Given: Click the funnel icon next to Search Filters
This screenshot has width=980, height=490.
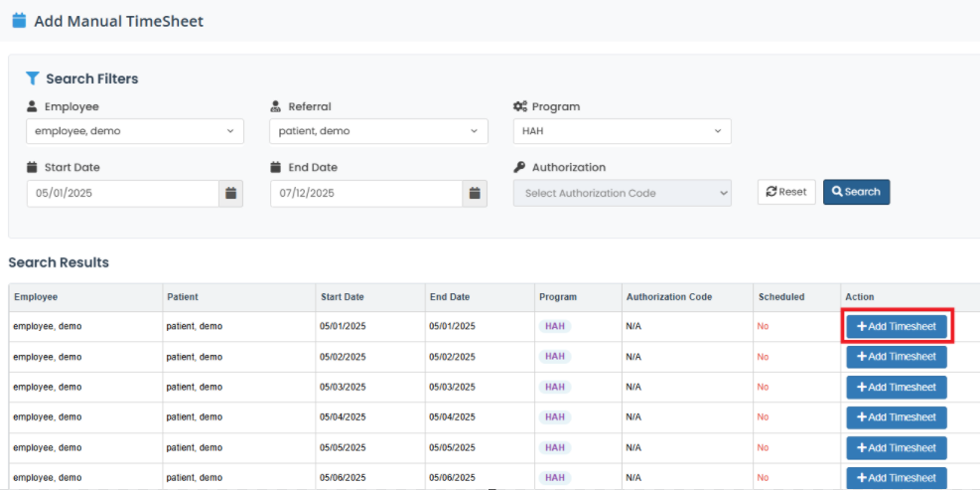Looking at the screenshot, I should coord(33,79).
